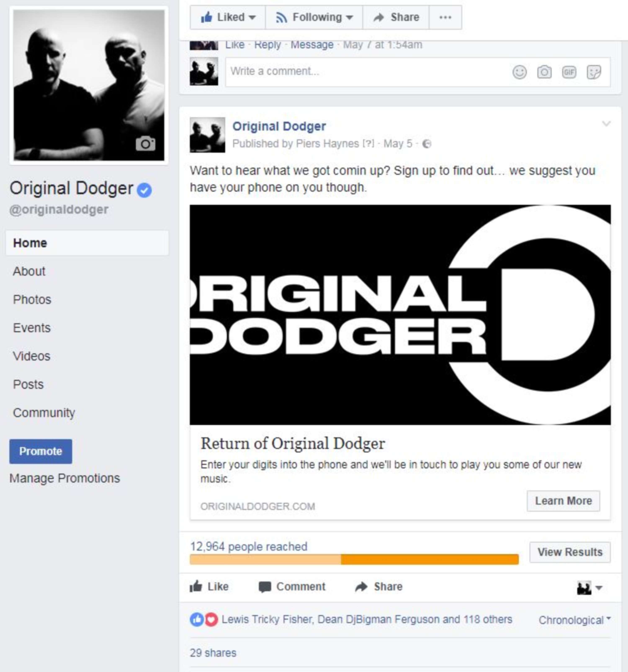Click the globe public privacy icon

point(427,144)
